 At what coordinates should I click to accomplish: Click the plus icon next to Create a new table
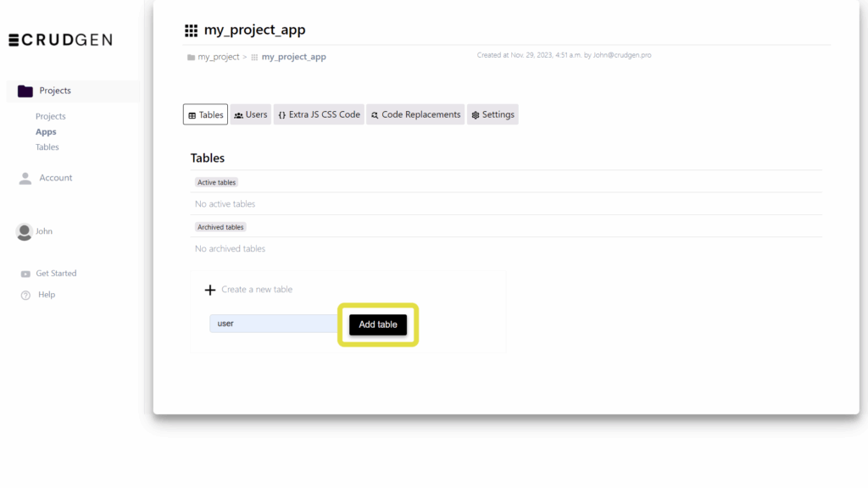coord(210,290)
